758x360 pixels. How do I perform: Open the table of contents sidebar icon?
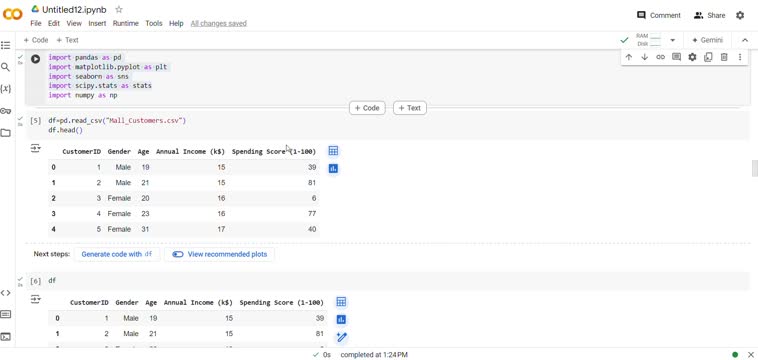[x=5, y=45]
